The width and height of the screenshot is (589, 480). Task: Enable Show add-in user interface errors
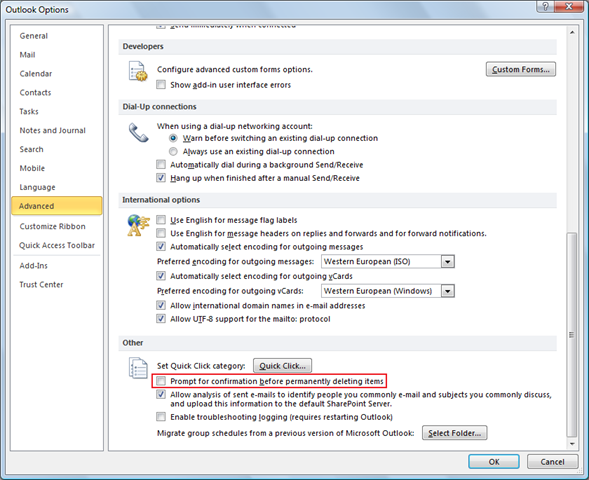click(x=161, y=85)
